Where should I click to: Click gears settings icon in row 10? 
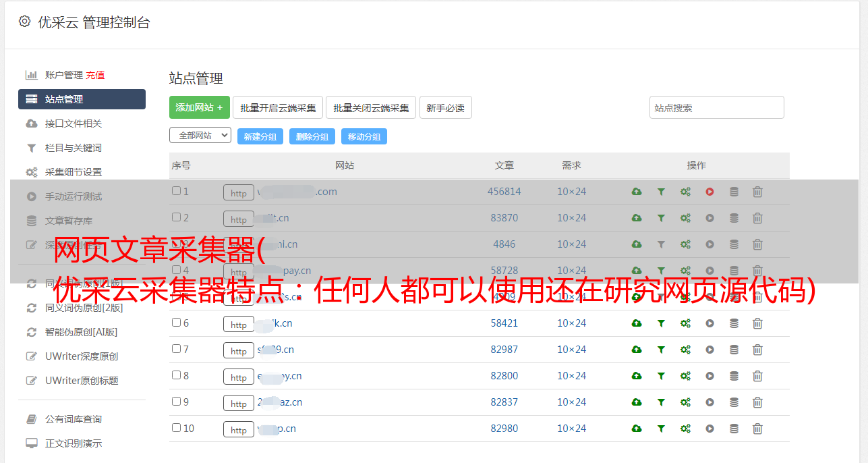(685, 429)
